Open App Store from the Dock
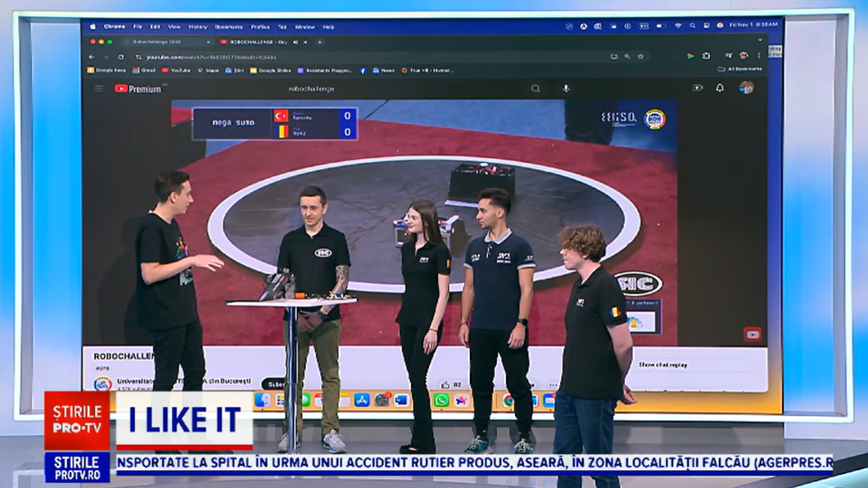The image size is (868, 488). (362, 400)
